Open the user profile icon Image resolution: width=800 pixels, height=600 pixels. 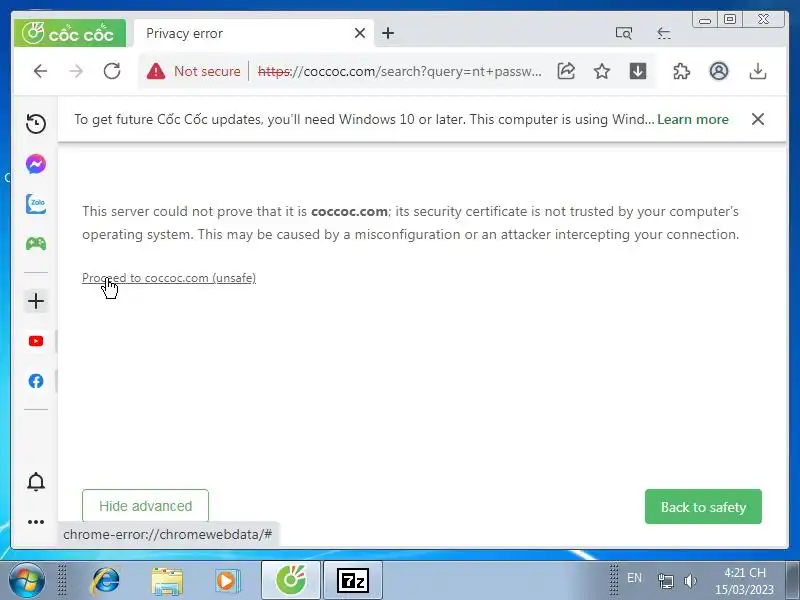click(719, 71)
